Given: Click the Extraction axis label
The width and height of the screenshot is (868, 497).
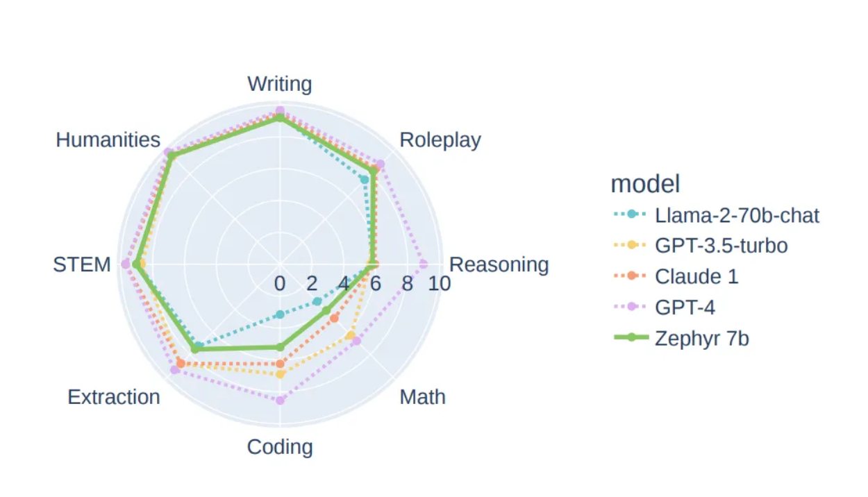Looking at the screenshot, I should click(114, 397).
